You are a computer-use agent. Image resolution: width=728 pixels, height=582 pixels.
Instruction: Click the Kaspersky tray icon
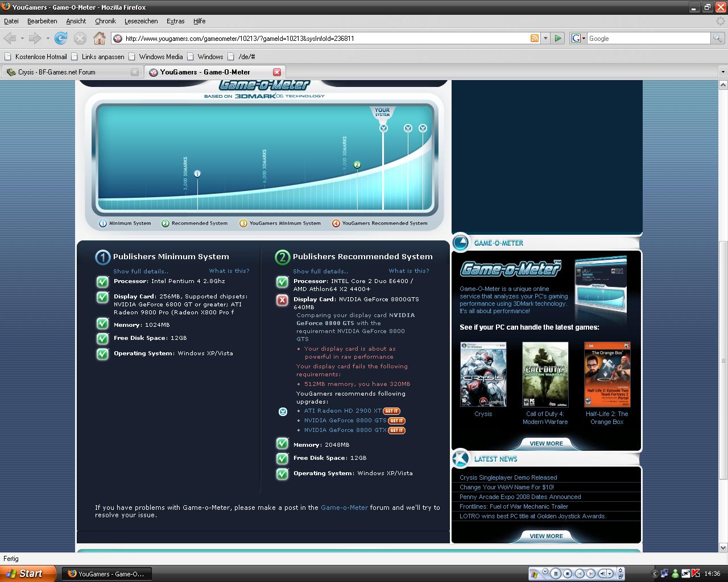tap(696, 573)
